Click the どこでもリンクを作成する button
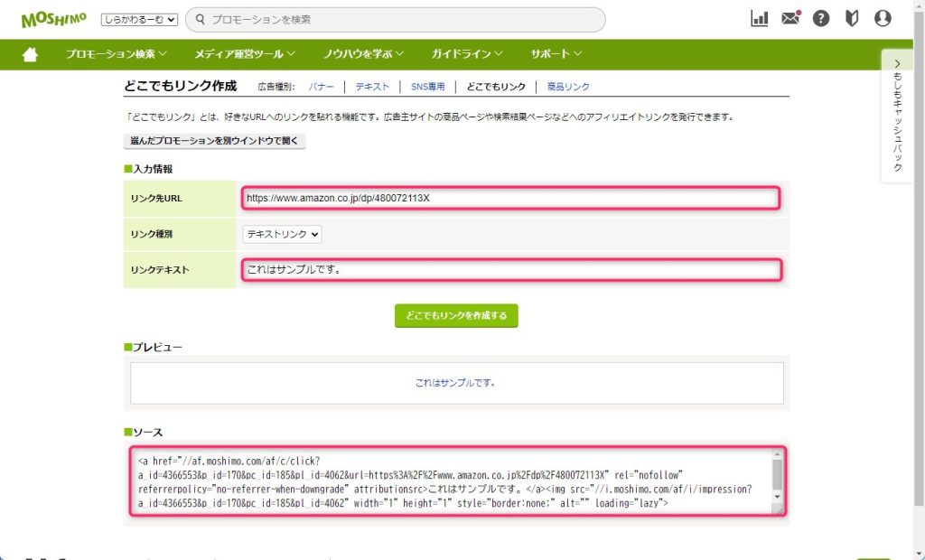Viewport: 925px width, 560px height. 456,316
